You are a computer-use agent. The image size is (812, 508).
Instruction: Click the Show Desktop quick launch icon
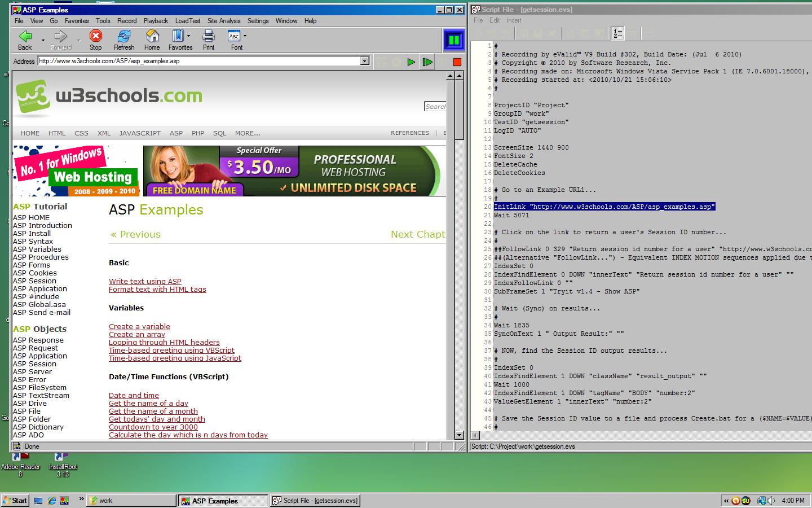(38, 501)
